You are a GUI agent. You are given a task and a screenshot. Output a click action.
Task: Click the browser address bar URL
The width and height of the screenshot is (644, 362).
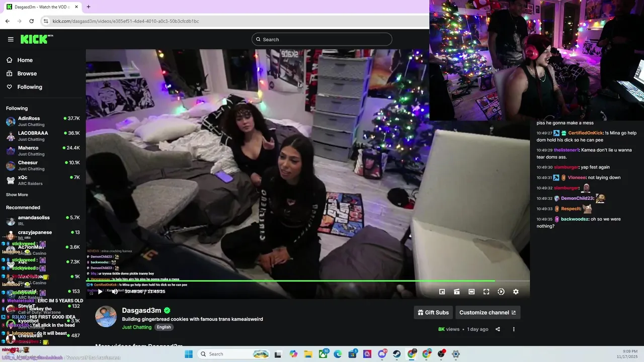pos(126,21)
